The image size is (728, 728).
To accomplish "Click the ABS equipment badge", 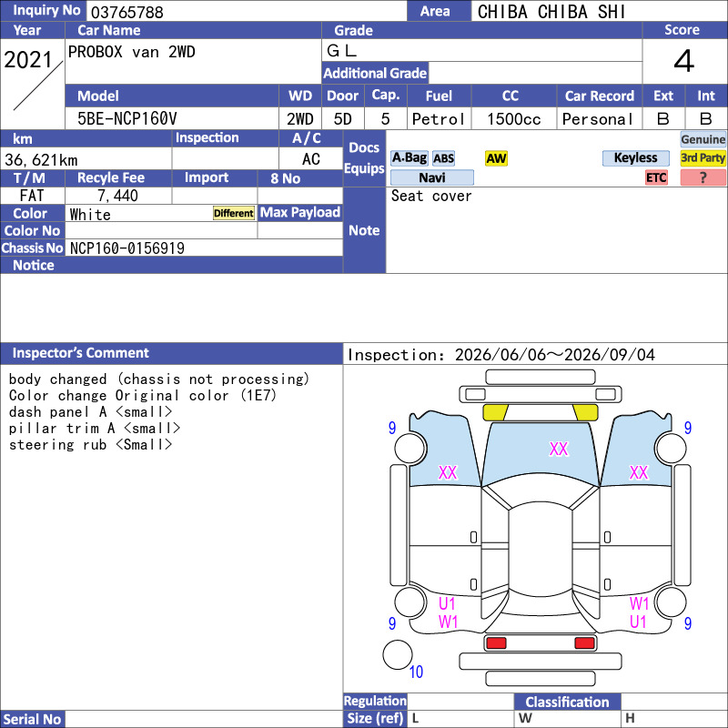I will tap(443, 158).
